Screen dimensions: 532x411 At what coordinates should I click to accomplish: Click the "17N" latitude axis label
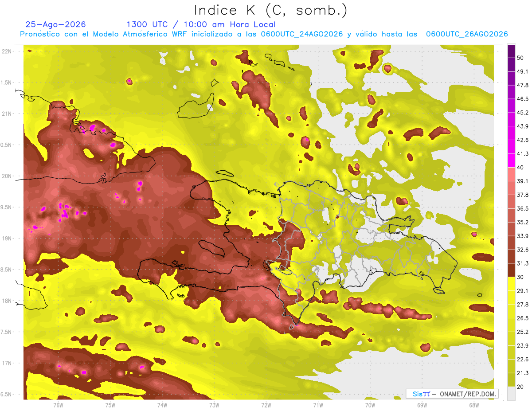pyautogui.click(x=7, y=363)
